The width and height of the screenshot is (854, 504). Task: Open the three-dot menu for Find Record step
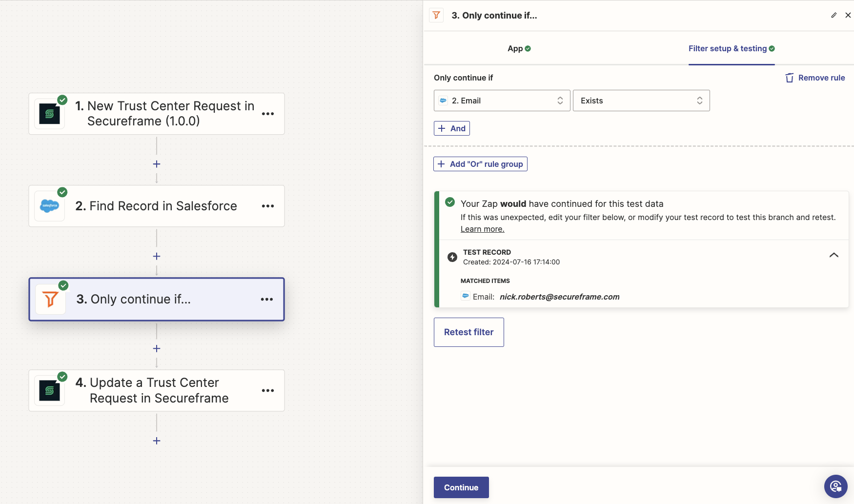pyautogui.click(x=268, y=206)
